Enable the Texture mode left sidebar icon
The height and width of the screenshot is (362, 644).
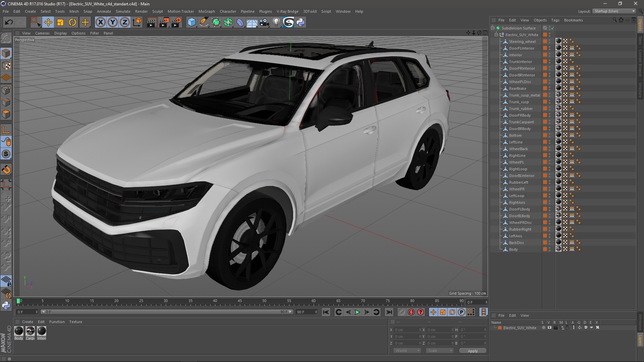[x=6, y=66]
